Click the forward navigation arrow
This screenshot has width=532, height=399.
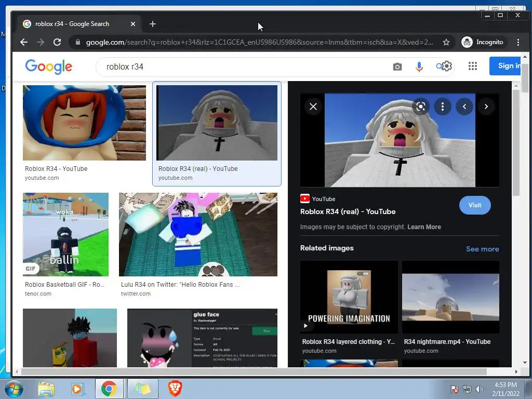[41, 42]
